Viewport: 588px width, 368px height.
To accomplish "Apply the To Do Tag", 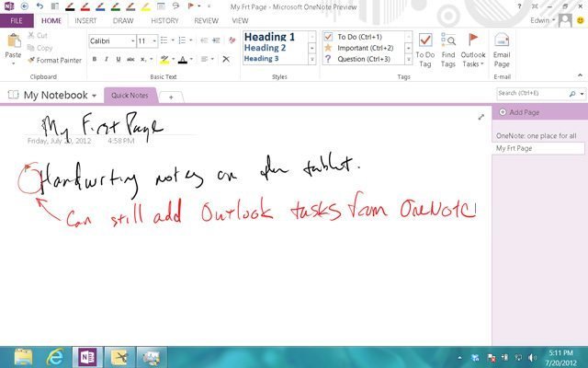I will 424,50.
